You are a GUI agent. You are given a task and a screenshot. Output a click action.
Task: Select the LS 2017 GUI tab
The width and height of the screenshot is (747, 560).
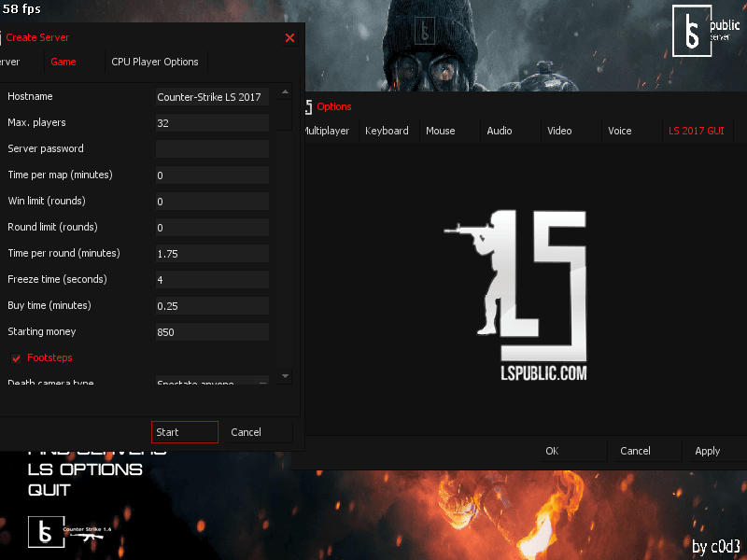(696, 131)
